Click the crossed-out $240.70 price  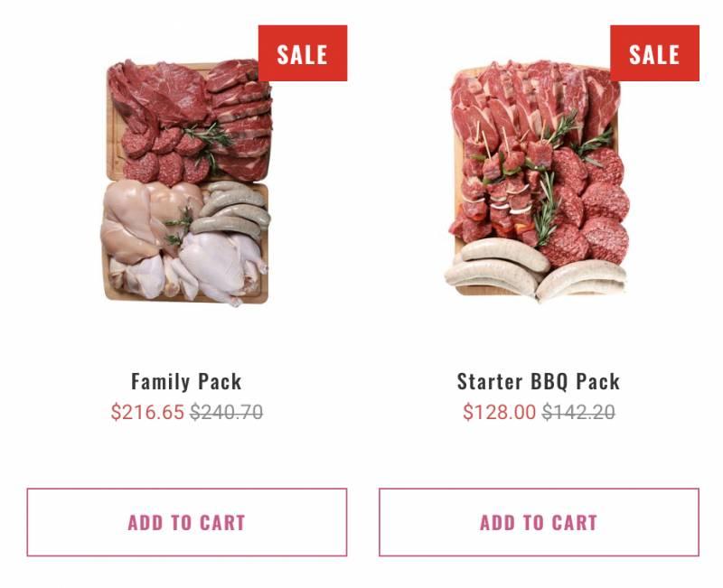coord(227,412)
